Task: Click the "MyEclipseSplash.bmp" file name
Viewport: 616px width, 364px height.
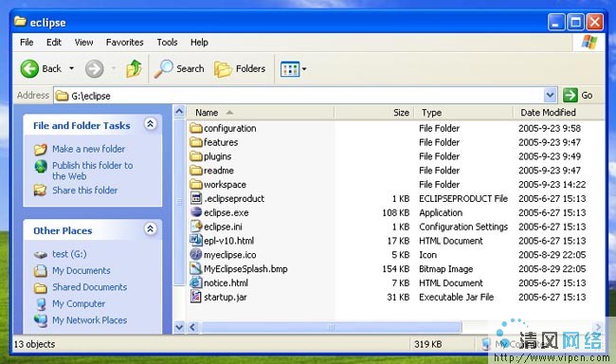Action: 245,269
